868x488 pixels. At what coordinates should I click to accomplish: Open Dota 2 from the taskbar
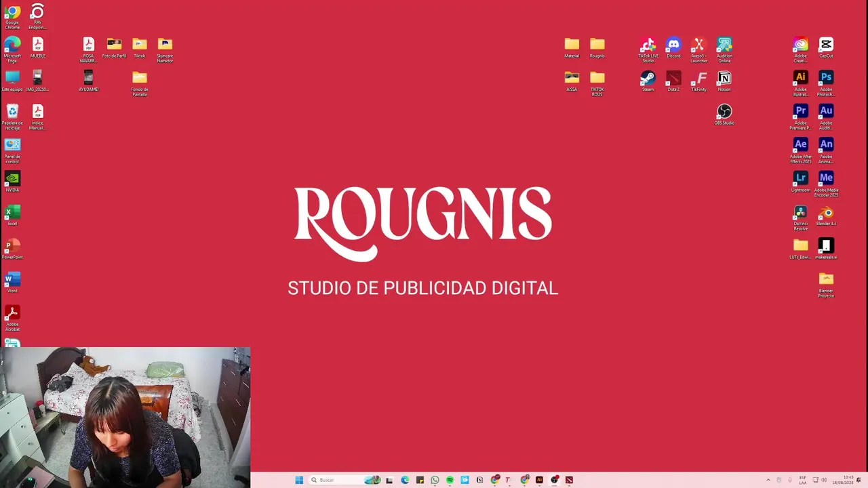(x=569, y=480)
